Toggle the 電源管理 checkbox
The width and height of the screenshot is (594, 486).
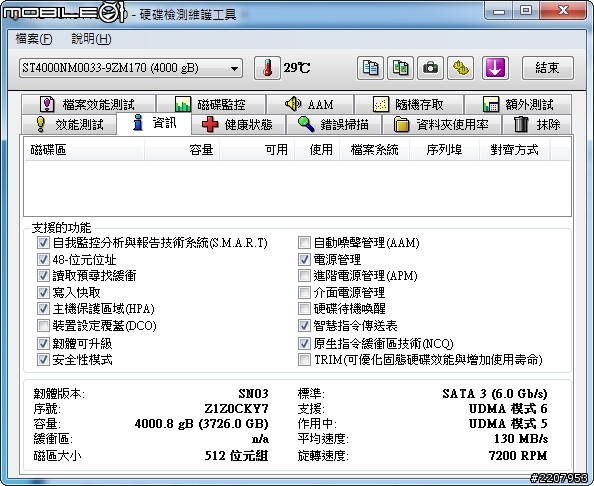pyautogui.click(x=304, y=259)
